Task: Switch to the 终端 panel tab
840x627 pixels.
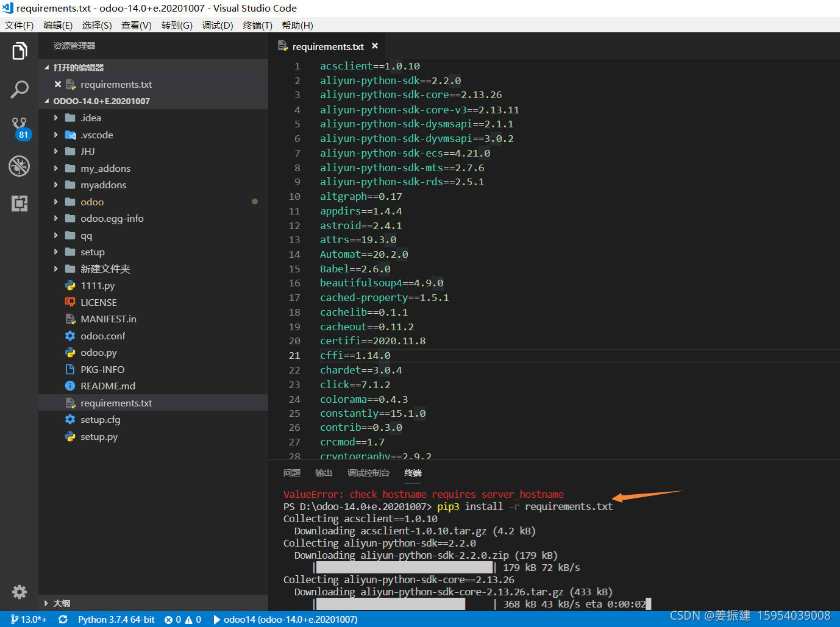Action: coord(413,473)
